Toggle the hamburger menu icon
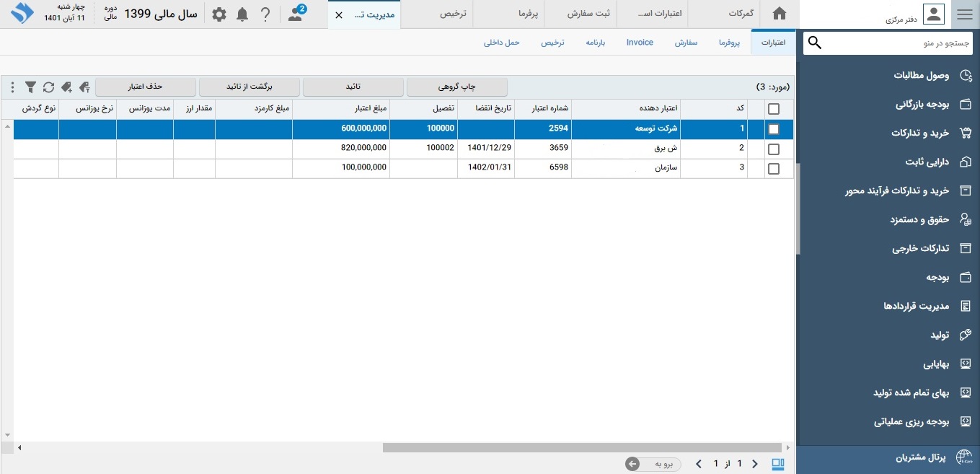This screenshot has height=474, width=980. coord(964,14)
